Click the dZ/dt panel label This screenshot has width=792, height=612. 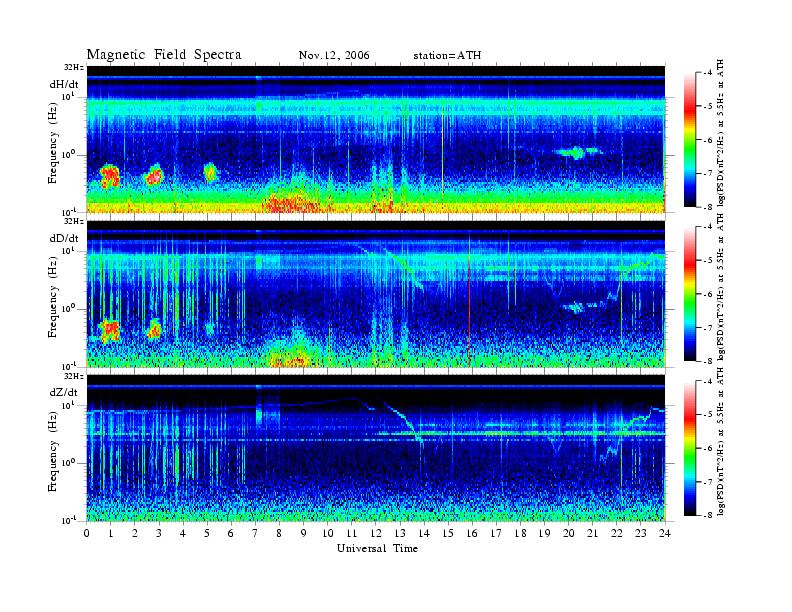tap(64, 392)
